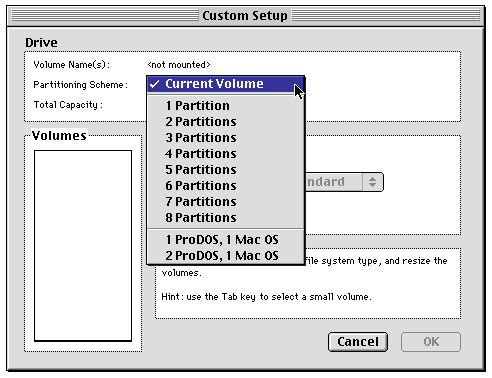Screen dimensions: 492x378
Task: Choose 2 Partitions from the scheme menu
Action: (226, 122)
